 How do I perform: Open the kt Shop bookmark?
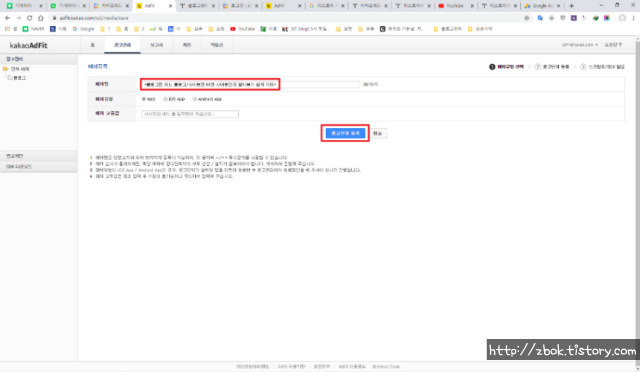click(x=305, y=29)
